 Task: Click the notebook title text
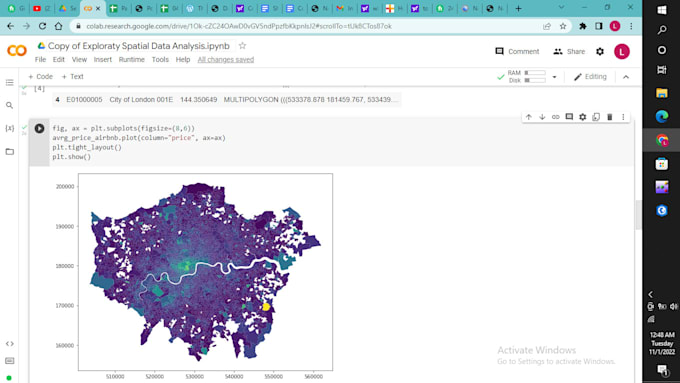[x=139, y=46]
